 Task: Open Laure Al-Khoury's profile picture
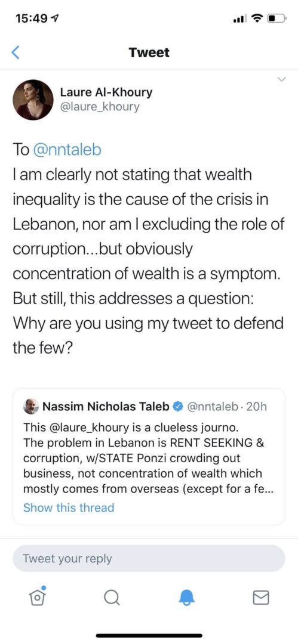tap(33, 100)
